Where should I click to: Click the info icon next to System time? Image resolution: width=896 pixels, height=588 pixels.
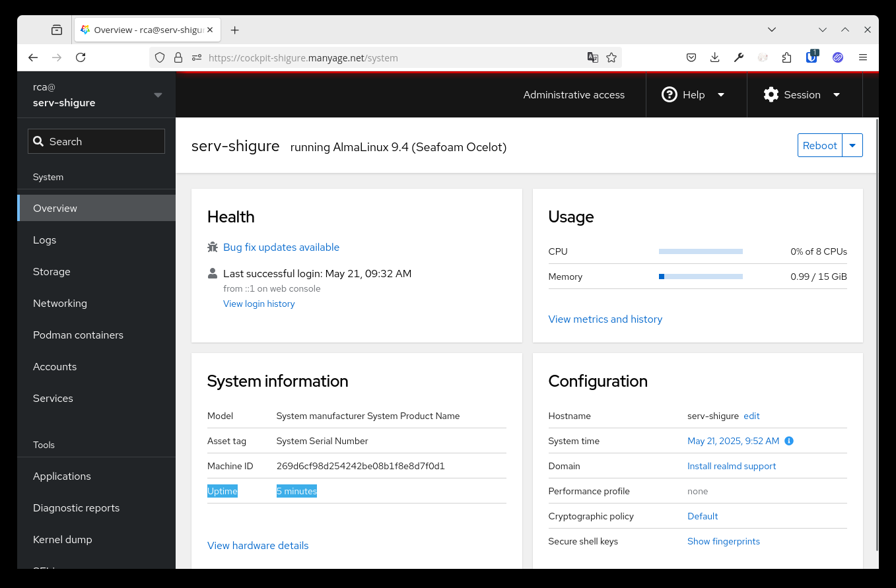pyautogui.click(x=789, y=441)
